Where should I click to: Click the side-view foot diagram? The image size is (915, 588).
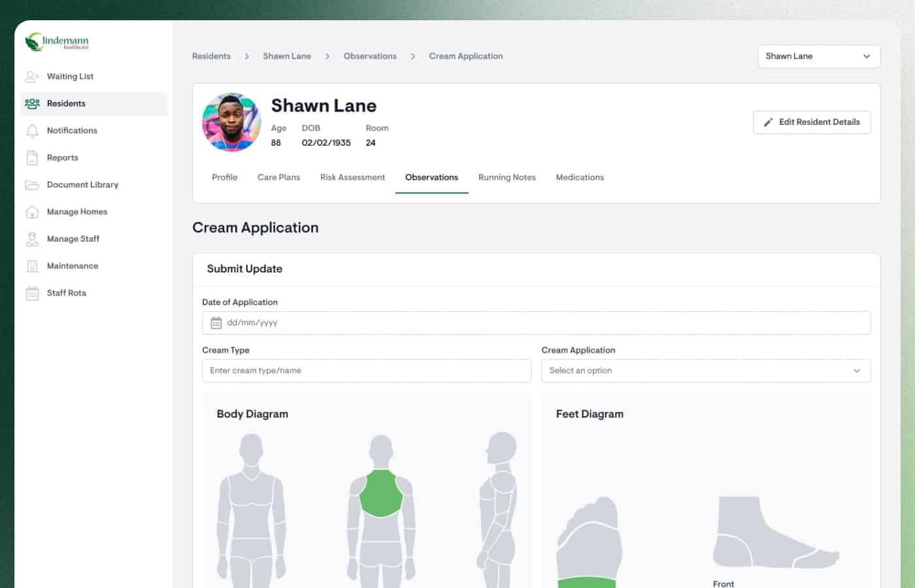click(775, 532)
